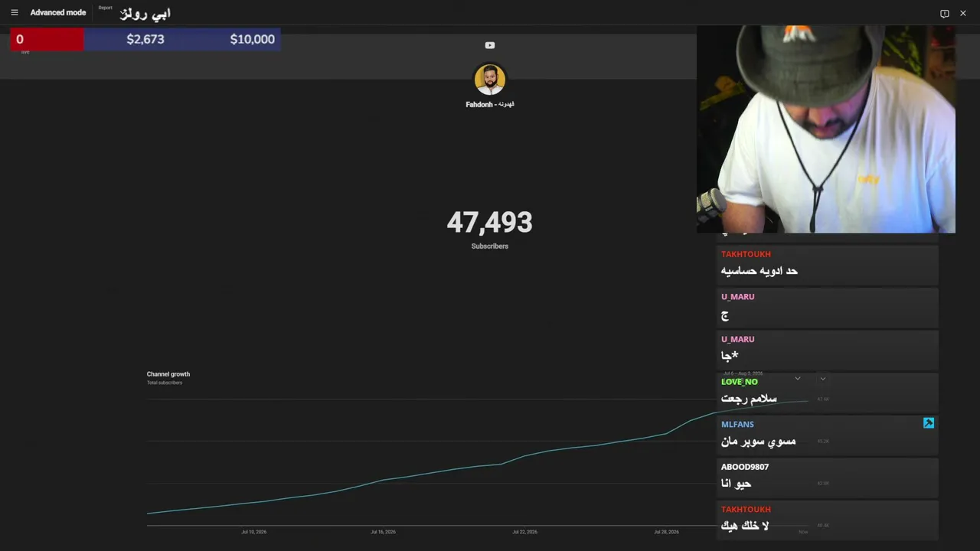Click the ABOOD9807 username in chat

point(745,467)
